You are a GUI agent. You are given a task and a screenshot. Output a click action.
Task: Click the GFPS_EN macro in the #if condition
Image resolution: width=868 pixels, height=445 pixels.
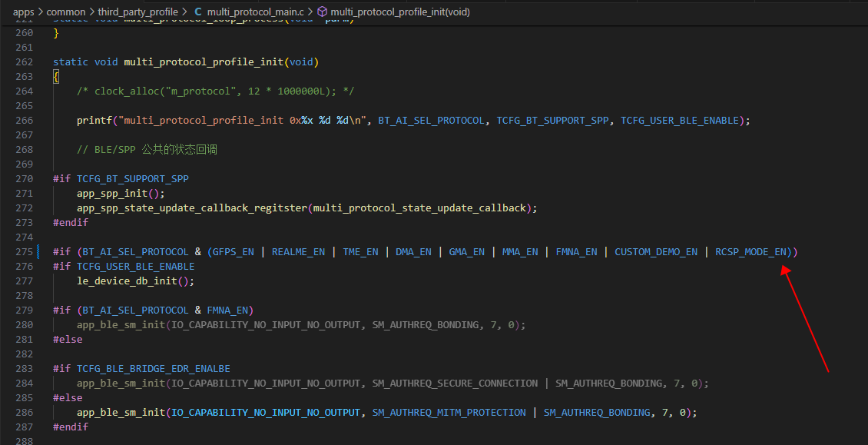click(234, 252)
